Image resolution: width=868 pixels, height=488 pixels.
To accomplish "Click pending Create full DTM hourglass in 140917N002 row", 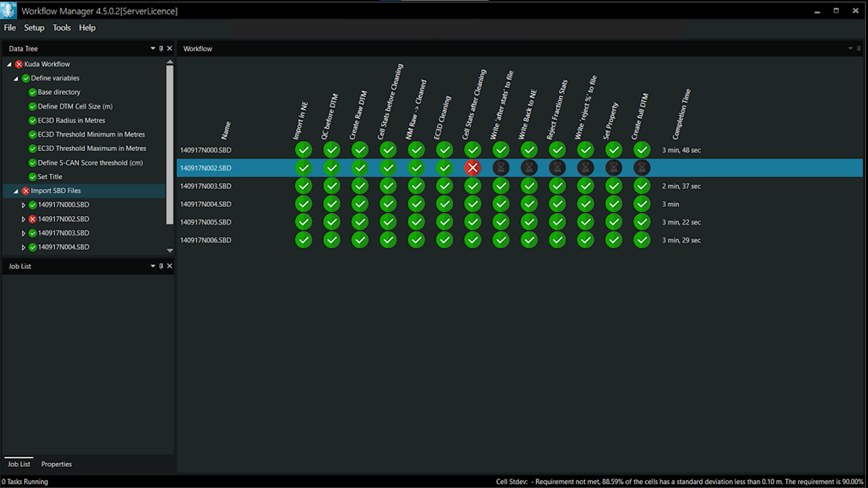I will [642, 168].
